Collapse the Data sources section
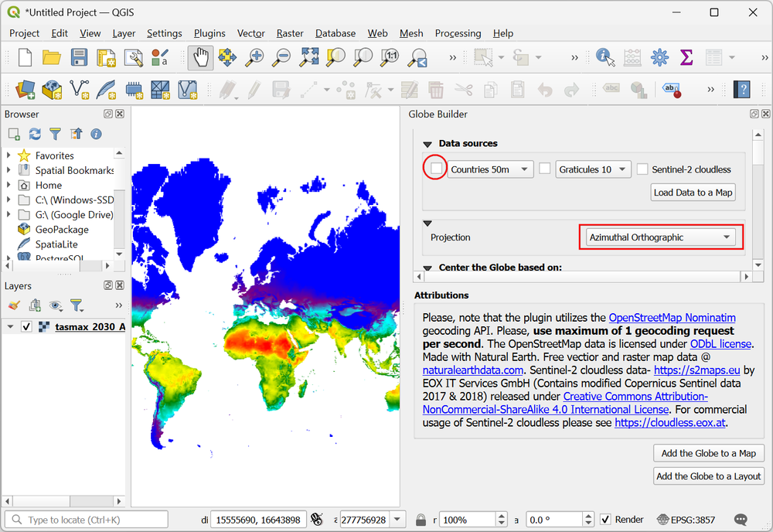 pyautogui.click(x=427, y=144)
